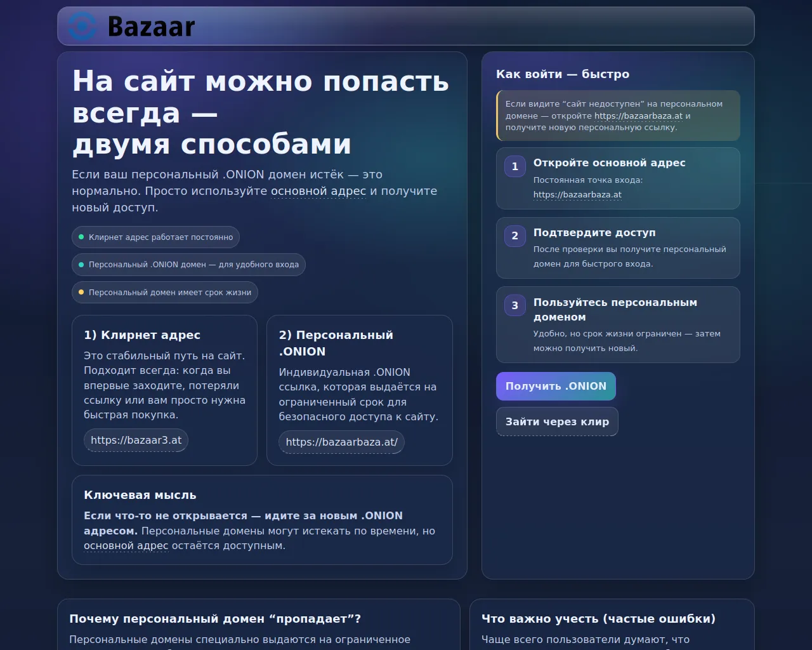This screenshot has height=650, width=812.
Task: Open the https://bazaar3.at link in the Клирнет card
Action: click(x=136, y=441)
